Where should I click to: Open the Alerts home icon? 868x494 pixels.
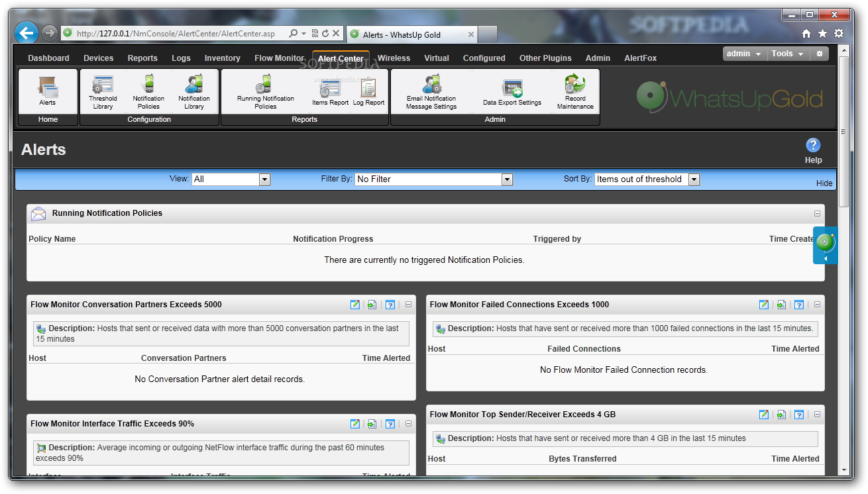click(x=48, y=91)
